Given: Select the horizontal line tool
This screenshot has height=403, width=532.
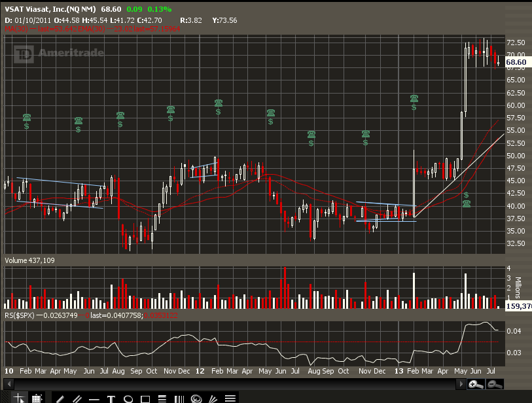Looking at the screenshot, I should click(94, 398).
